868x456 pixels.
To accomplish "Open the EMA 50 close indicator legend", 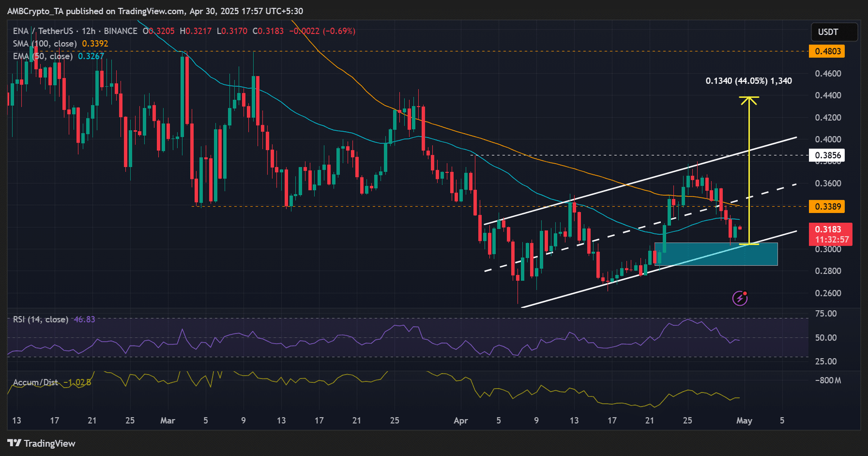I will coord(59,56).
